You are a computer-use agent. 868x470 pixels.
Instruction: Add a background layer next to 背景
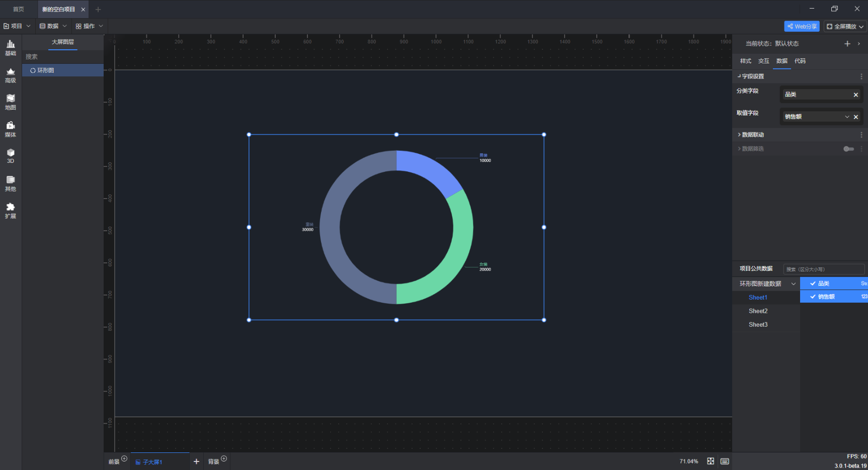click(x=224, y=458)
